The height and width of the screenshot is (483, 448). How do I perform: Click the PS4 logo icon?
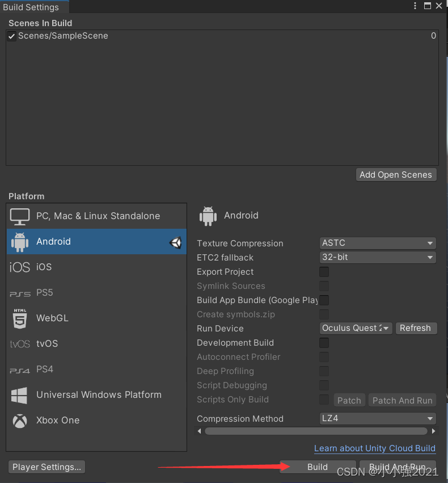[x=20, y=371]
